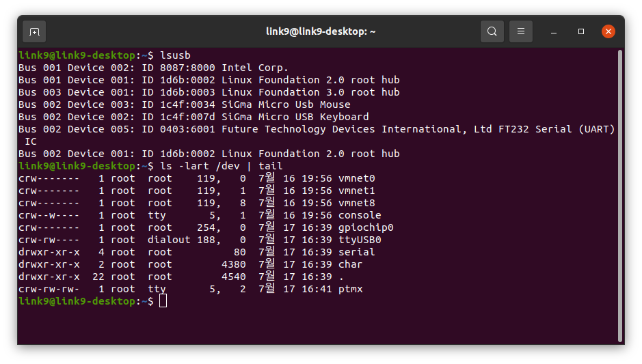Click the terminal cursor at the last prompt

coord(163,301)
